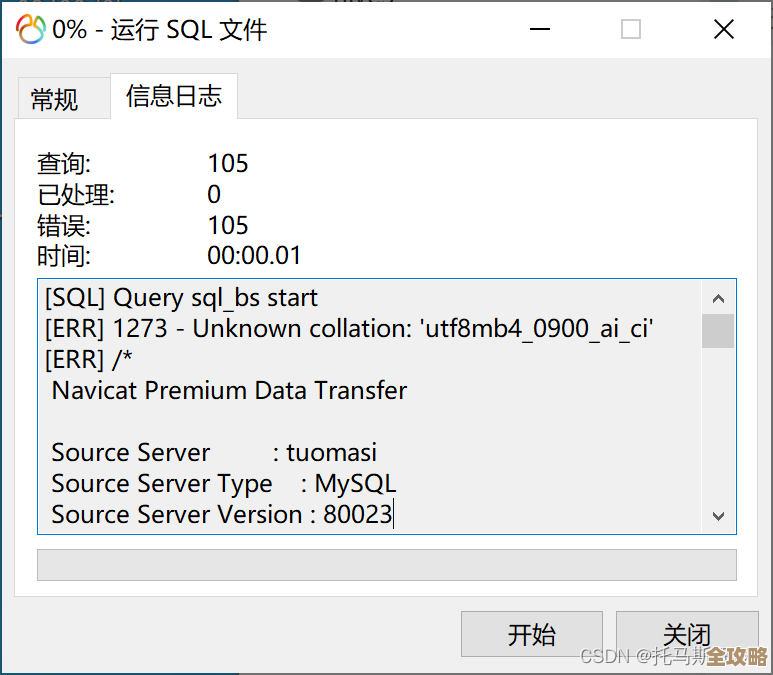The image size is (773, 675).
Task: Close the window with the X
Action: coord(724,29)
